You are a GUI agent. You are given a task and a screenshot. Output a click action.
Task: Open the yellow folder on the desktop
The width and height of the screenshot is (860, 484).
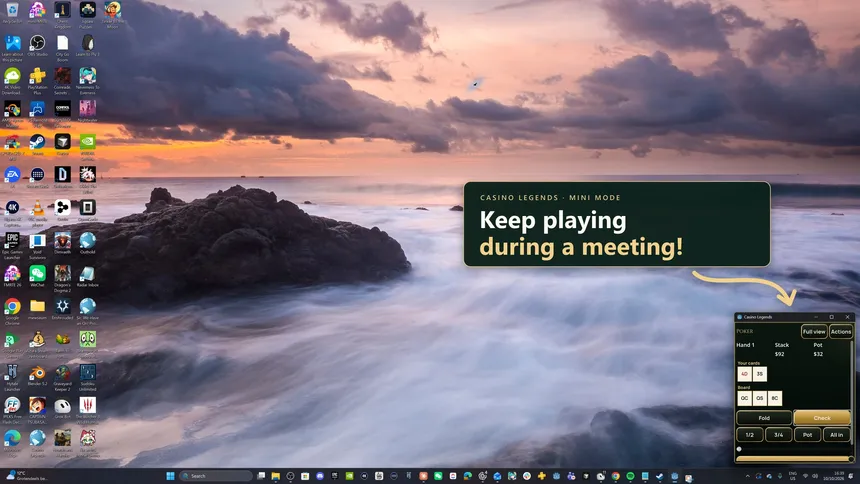click(x=37, y=309)
